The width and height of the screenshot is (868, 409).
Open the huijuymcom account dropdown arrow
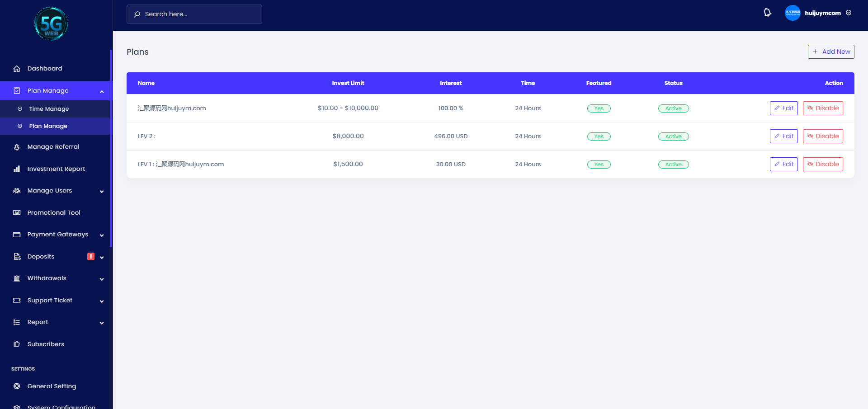click(849, 13)
